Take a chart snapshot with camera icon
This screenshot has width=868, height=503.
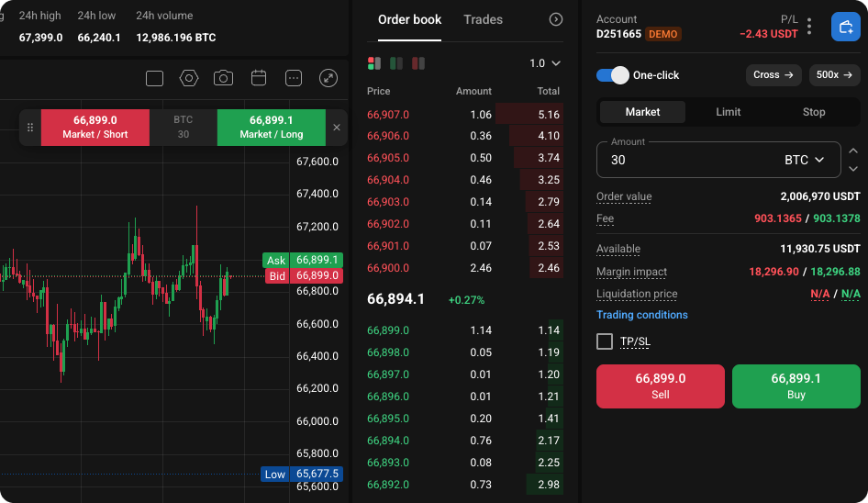click(x=223, y=79)
